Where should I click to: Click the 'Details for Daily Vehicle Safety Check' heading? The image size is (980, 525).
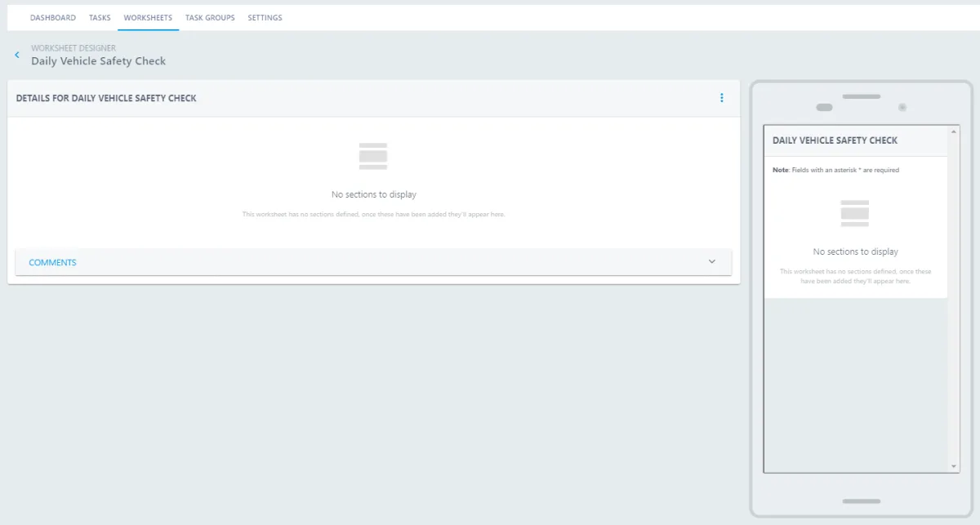[106, 98]
